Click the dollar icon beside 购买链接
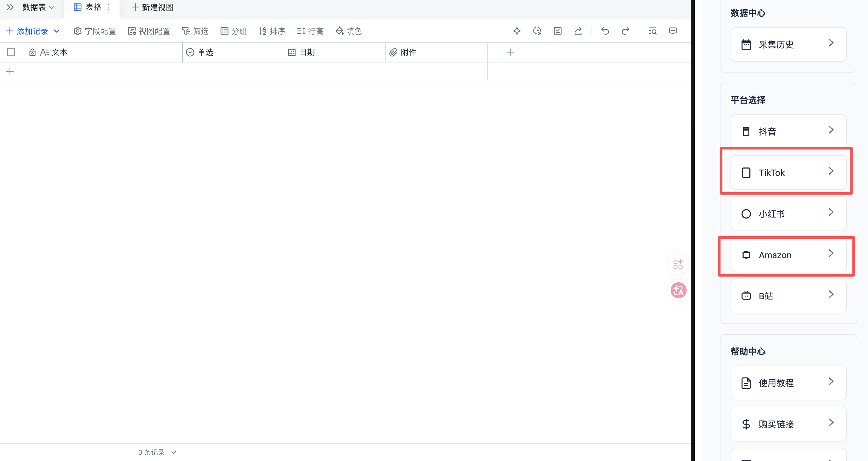The width and height of the screenshot is (868, 461). pyautogui.click(x=746, y=424)
